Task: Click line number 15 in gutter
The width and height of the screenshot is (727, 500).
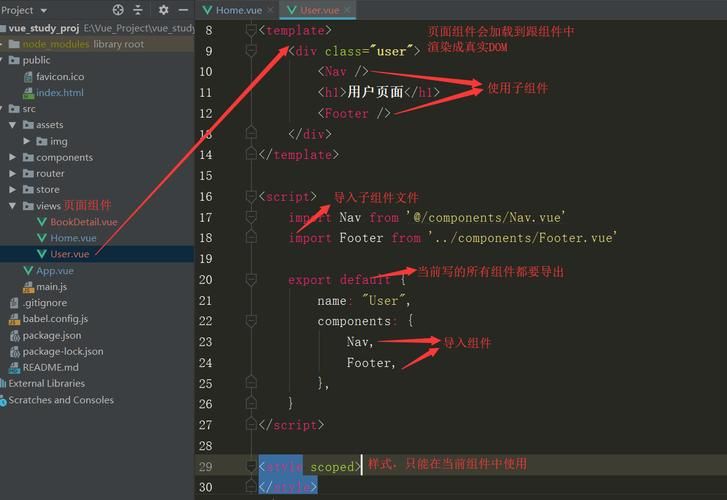Action: click(206, 176)
